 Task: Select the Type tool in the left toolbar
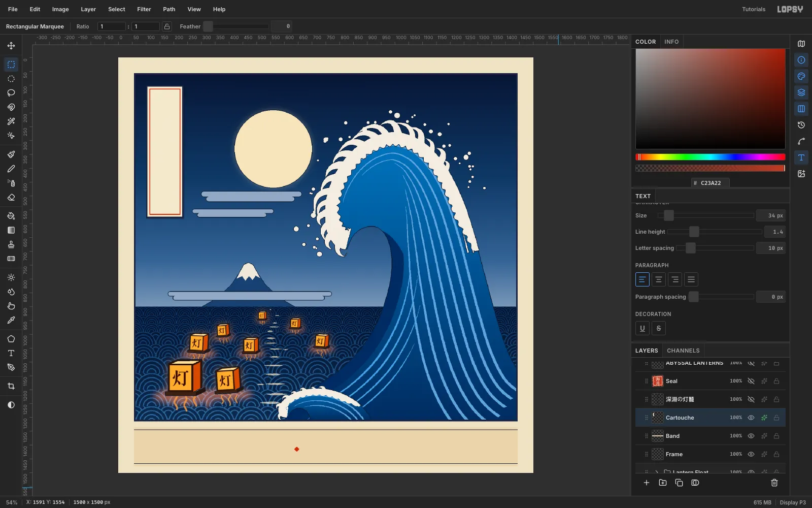click(x=11, y=353)
